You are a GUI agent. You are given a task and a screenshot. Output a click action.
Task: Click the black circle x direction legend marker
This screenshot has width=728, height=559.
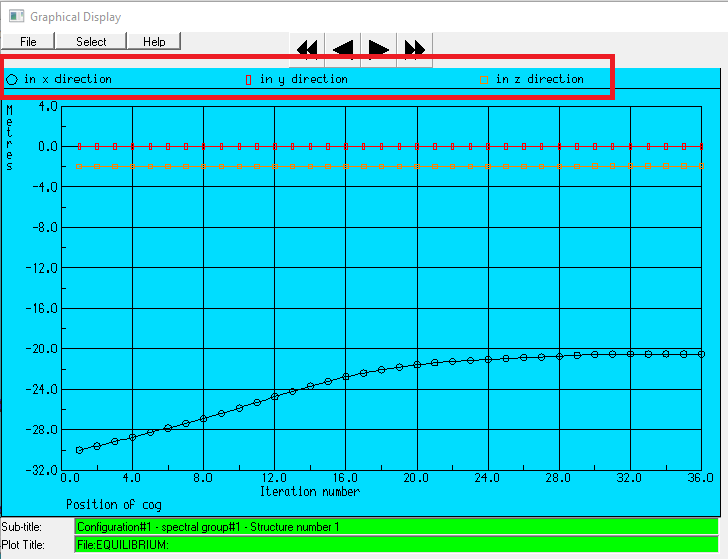12,79
